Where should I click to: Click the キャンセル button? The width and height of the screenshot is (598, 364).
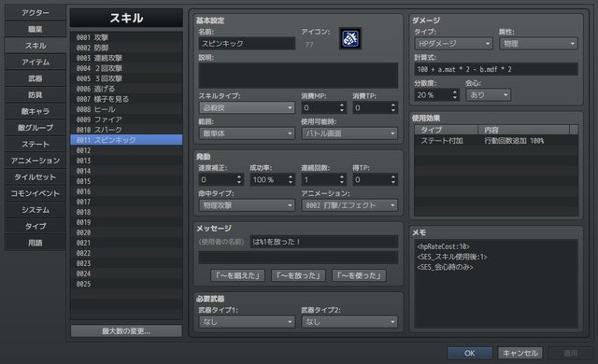click(520, 354)
